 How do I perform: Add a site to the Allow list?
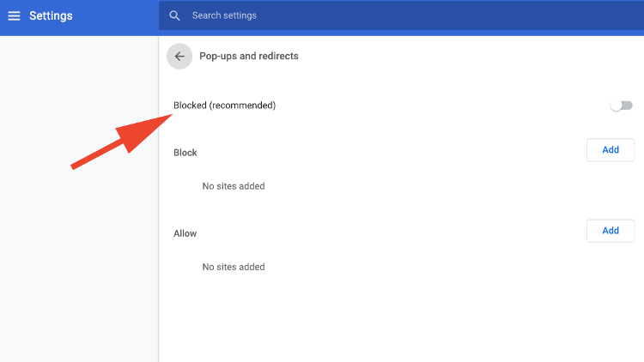pyautogui.click(x=611, y=231)
